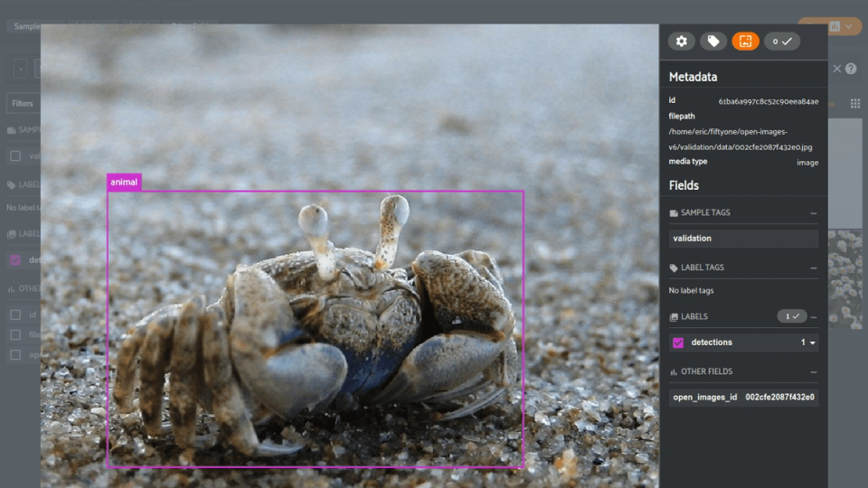Close the sample modal with the X
This screenshot has height=488, width=868.
pos(836,69)
